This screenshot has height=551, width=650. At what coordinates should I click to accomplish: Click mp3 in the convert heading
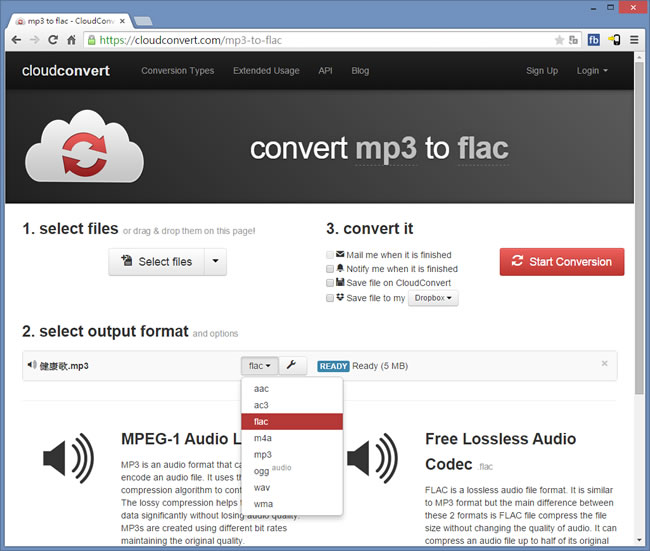(386, 148)
